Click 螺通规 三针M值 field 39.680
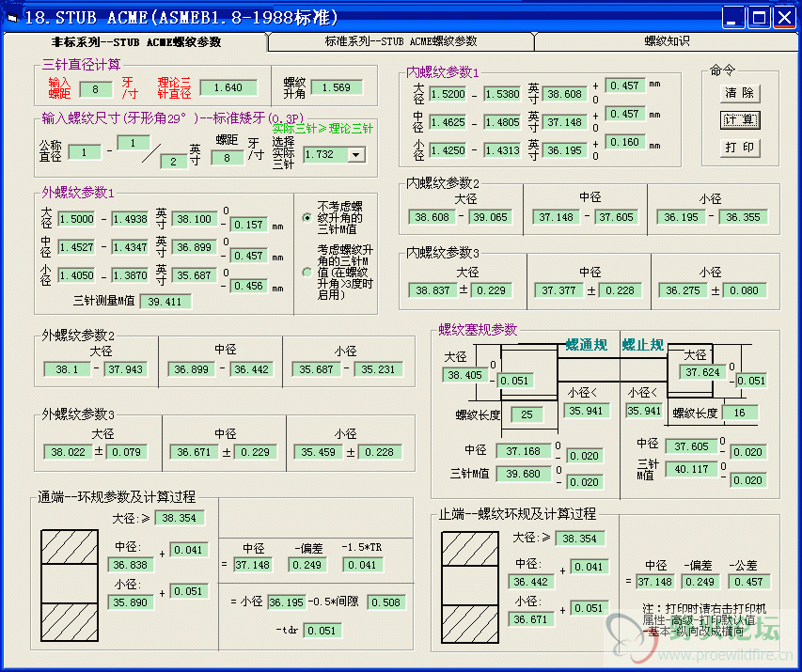 524,474
